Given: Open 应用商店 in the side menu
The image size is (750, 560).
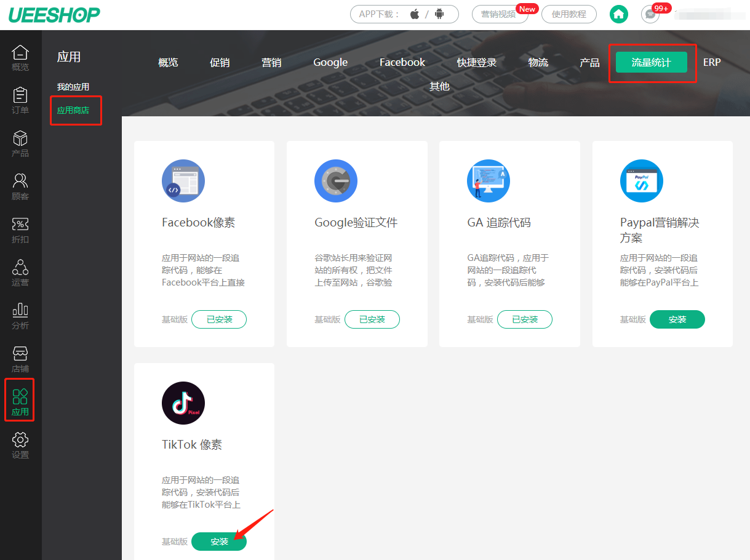Looking at the screenshot, I should click(73, 110).
